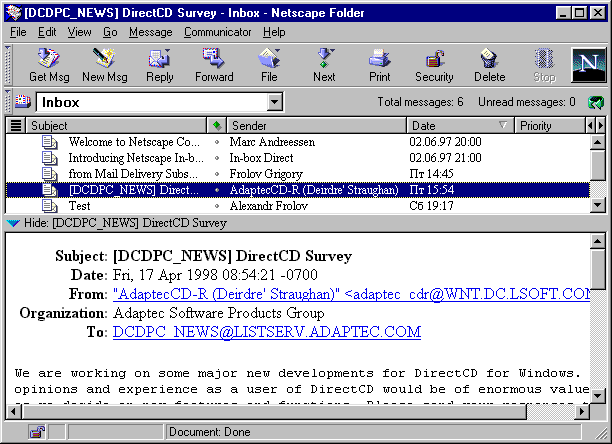Collapse the location bar grip handle
612x444 pixels.
pos(7,101)
